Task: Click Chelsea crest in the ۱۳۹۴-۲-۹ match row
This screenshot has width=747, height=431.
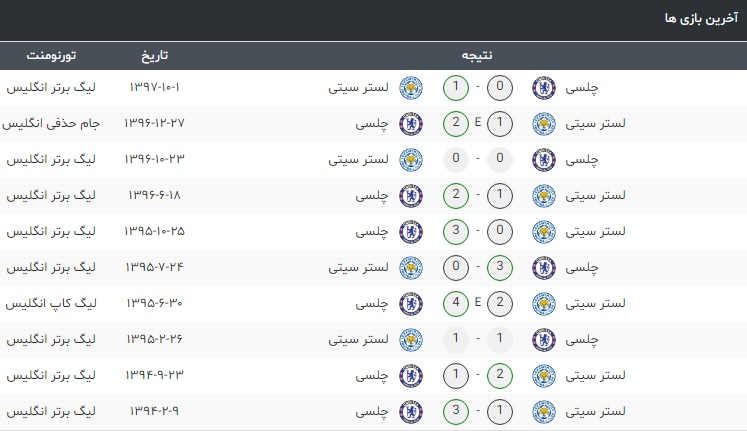Action: (411, 411)
